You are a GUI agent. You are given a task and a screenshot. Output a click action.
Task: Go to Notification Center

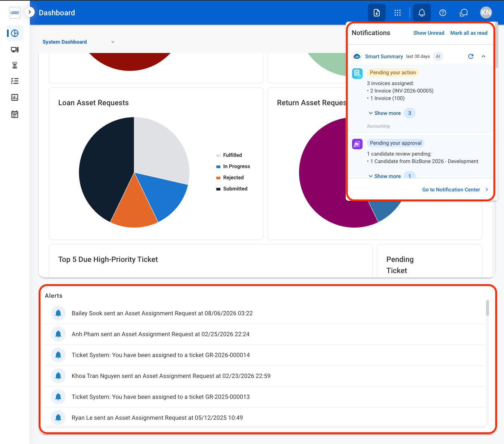tap(455, 190)
